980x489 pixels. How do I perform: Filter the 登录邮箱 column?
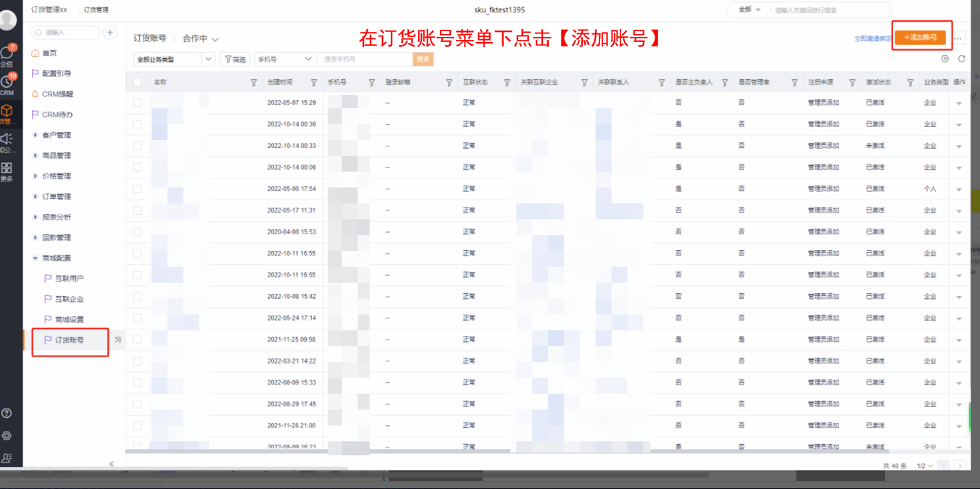coord(449,82)
